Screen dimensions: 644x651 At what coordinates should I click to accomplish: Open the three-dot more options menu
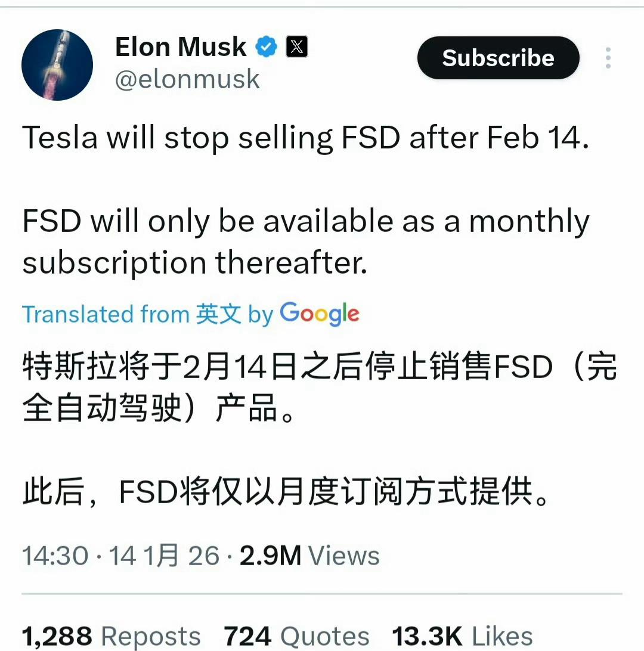608,58
